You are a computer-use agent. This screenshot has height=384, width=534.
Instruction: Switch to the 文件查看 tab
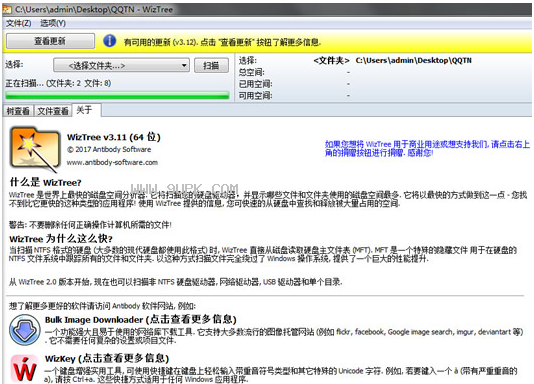pos(53,111)
